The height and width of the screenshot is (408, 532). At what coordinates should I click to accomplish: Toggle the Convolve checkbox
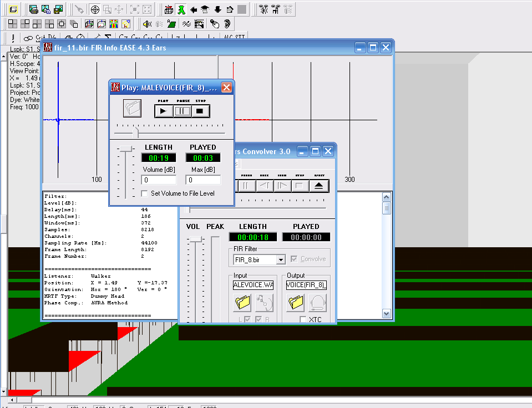(294, 259)
